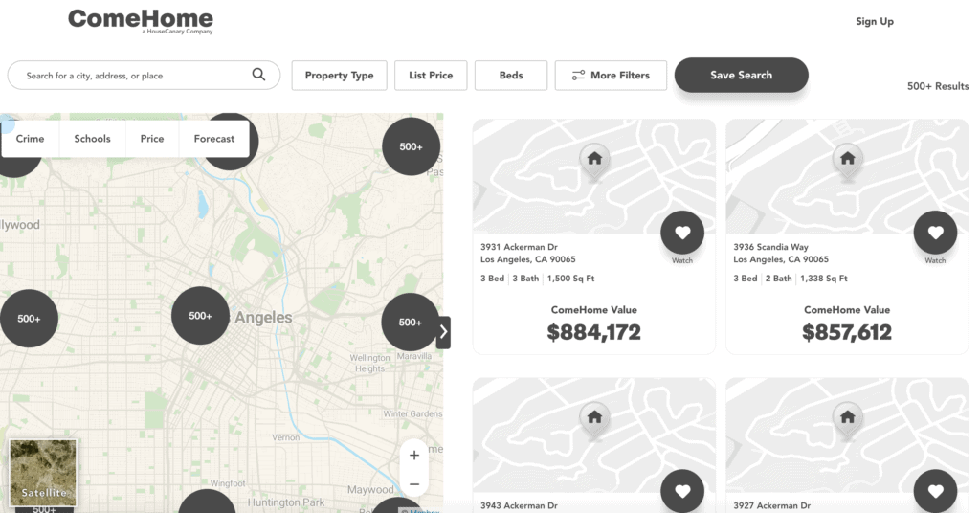The width and height of the screenshot is (980, 513).
Task: Click the ComeHome logo
Action: click(x=141, y=21)
